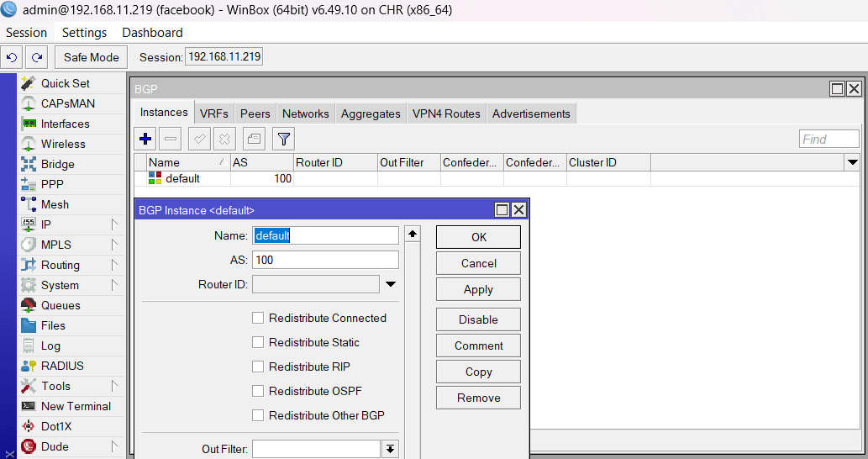Click the filter funnel icon in the BGP toolbar
The height and width of the screenshot is (459, 868).
coord(283,139)
